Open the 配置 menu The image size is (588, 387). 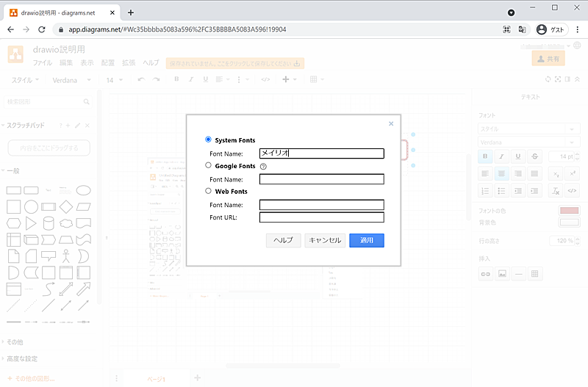coord(108,63)
